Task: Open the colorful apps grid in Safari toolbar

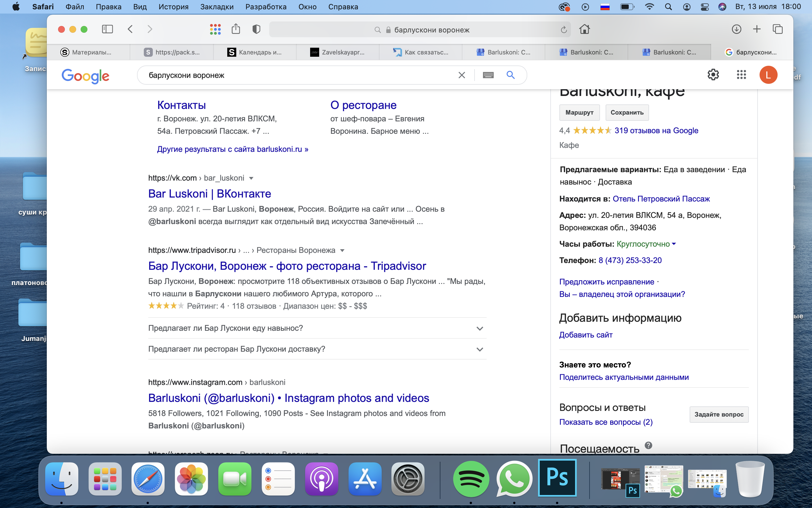Action: [215, 29]
